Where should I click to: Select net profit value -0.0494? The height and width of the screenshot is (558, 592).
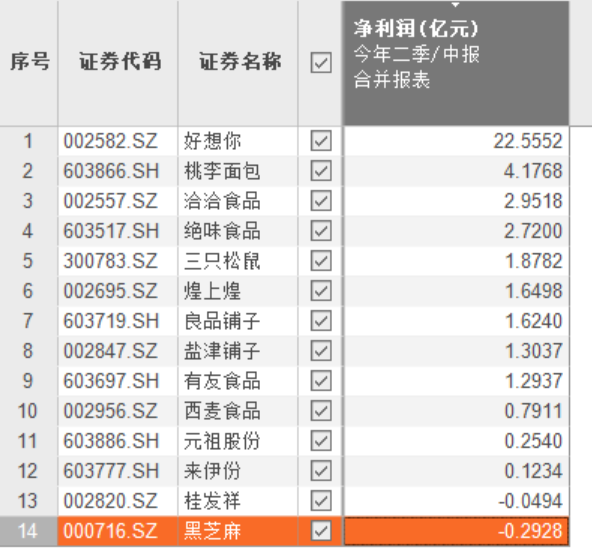point(530,501)
